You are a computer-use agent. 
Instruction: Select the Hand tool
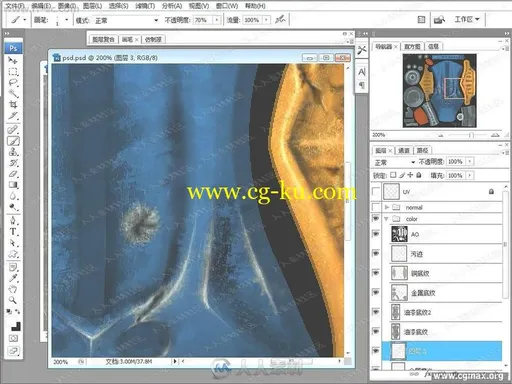[x=13, y=289]
